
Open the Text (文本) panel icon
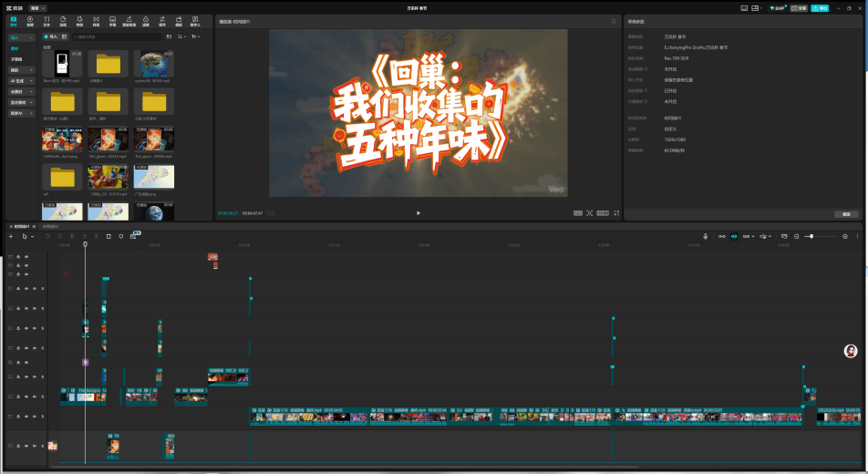click(46, 20)
